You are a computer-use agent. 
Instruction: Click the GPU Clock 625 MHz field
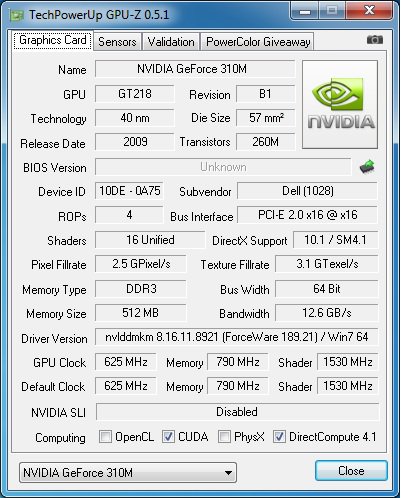[126, 362]
